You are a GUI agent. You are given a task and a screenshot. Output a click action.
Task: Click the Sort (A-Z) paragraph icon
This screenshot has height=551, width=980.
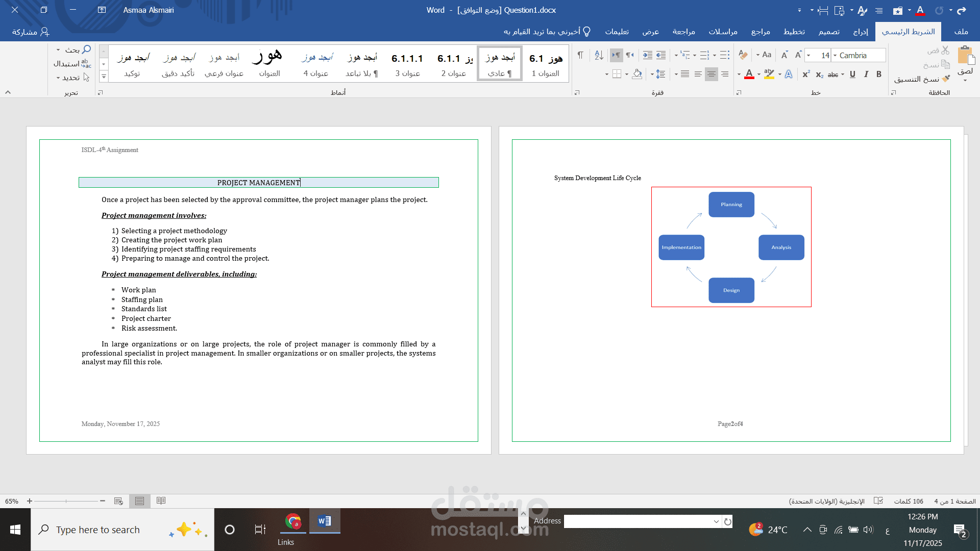click(599, 55)
